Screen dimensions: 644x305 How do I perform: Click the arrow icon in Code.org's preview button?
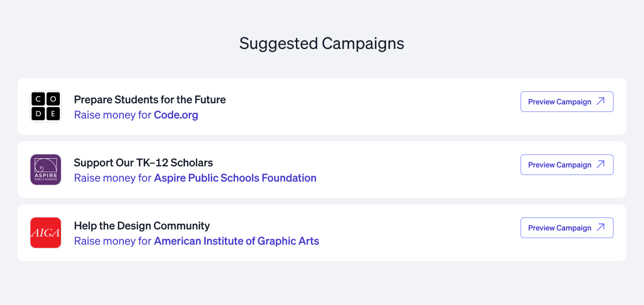tap(600, 101)
